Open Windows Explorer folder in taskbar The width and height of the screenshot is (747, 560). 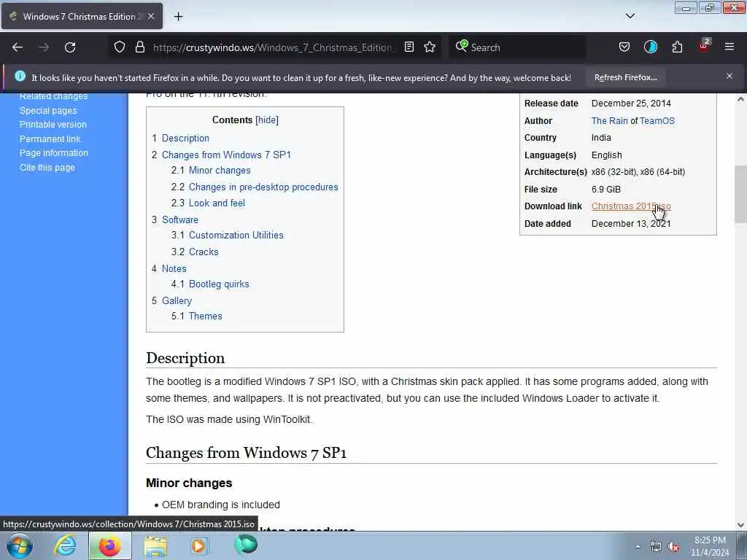(x=155, y=546)
